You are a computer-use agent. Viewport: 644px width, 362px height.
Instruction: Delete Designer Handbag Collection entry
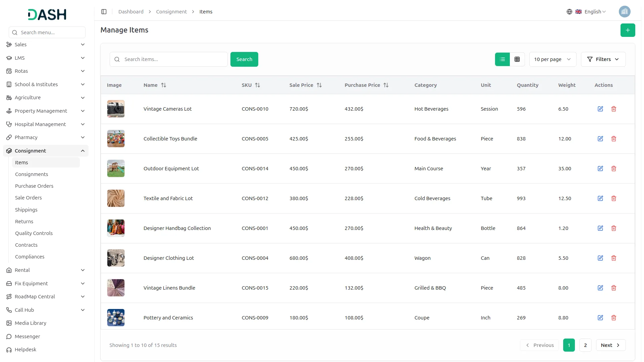[x=613, y=228]
